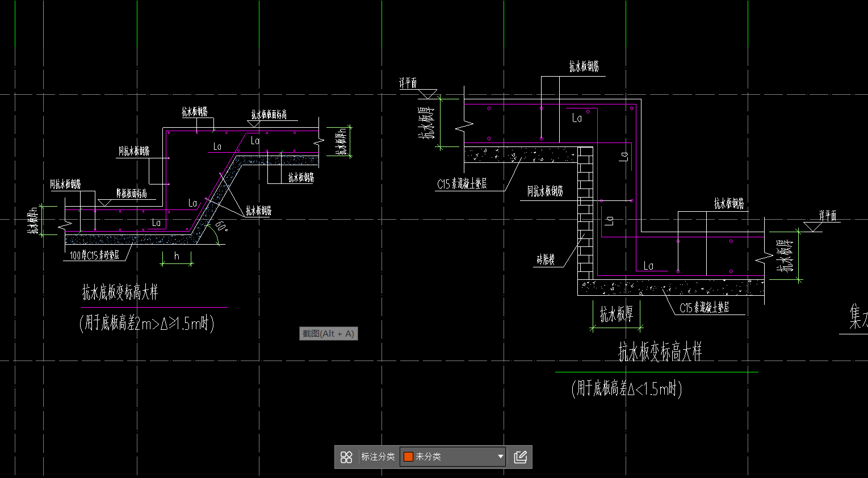Click the brick wall hatch in right detail
This screenshot has width=868, height=478.
[585, 213]
